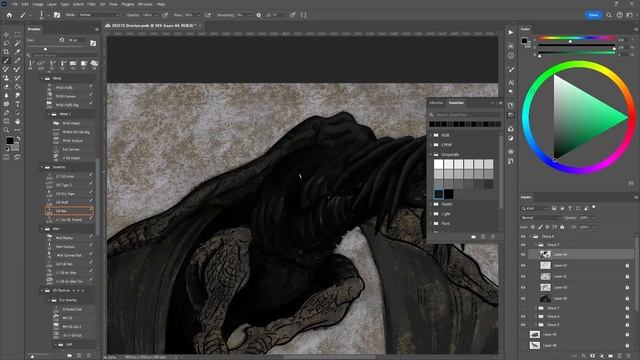The width and height of the screenshot is (640, 360).
Task: Open the File menu
Action: click(x=14, y=4)
